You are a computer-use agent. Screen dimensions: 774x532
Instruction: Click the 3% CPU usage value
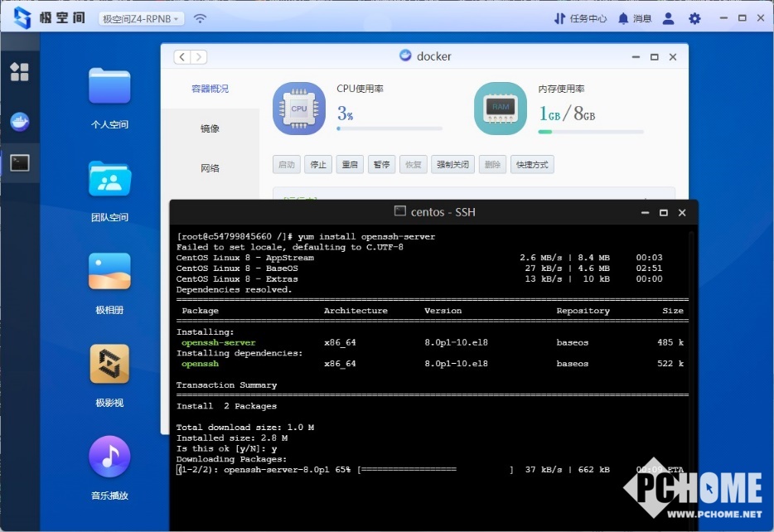[x=345, y=114]
